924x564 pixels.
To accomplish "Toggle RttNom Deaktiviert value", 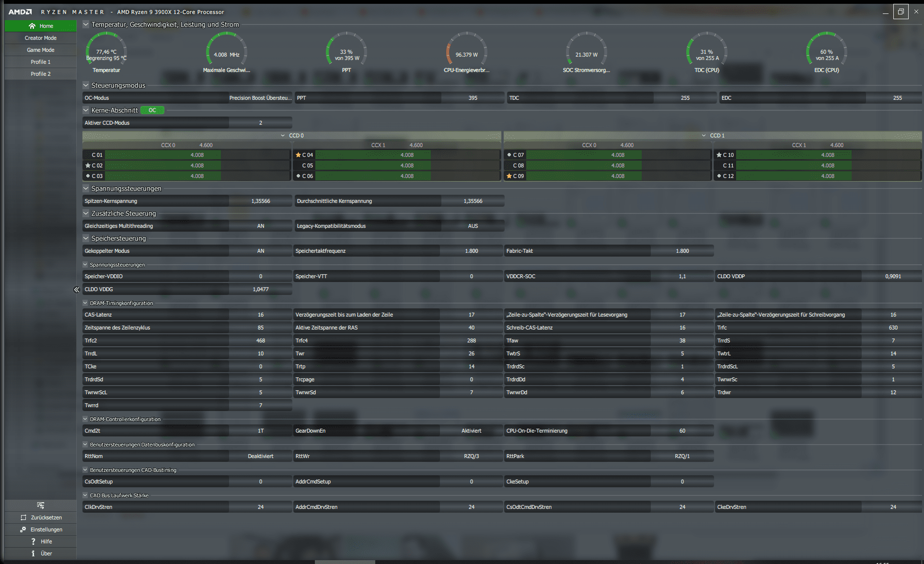I will click(x=261, y=456).
